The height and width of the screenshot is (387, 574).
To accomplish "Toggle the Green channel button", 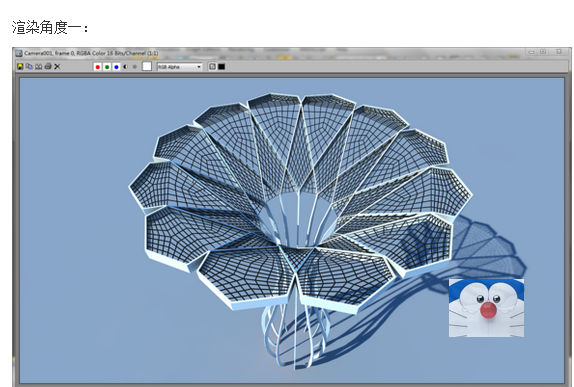I will coord(107,67).
